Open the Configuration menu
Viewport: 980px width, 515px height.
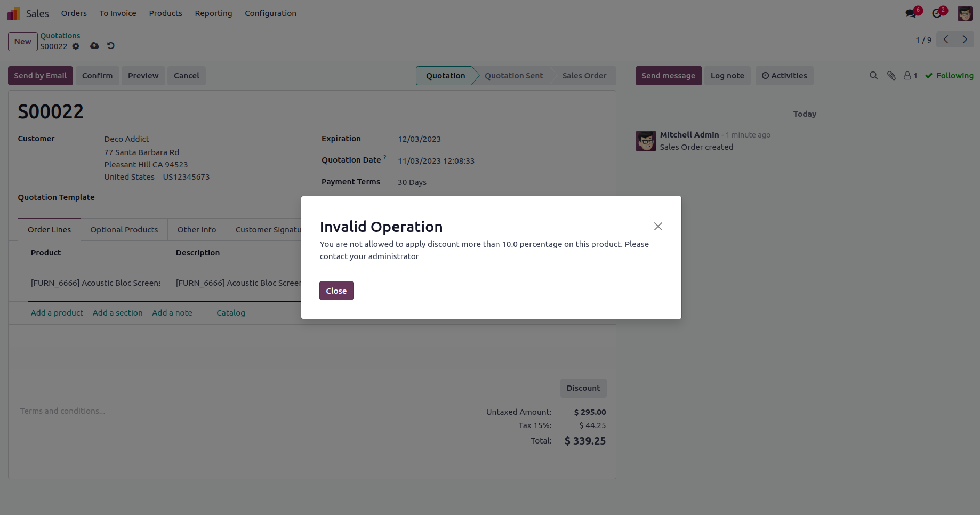pyautogui.click(x=270, y=13)
